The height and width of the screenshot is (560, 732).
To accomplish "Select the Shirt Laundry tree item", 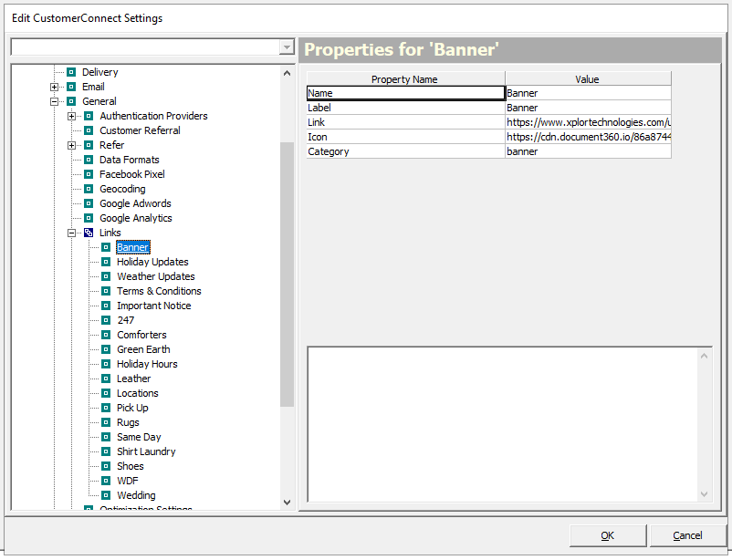I will pyautogui.click(x=146, y=451).
